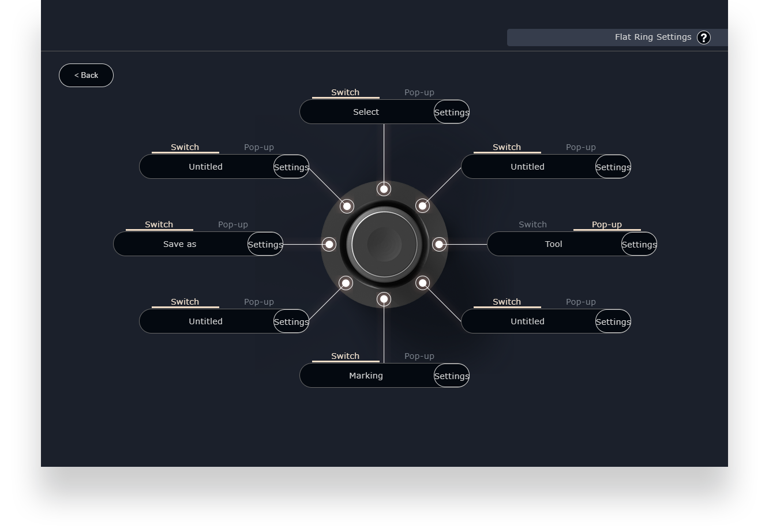Open Settings for upper-left Untitled slot

291,167
